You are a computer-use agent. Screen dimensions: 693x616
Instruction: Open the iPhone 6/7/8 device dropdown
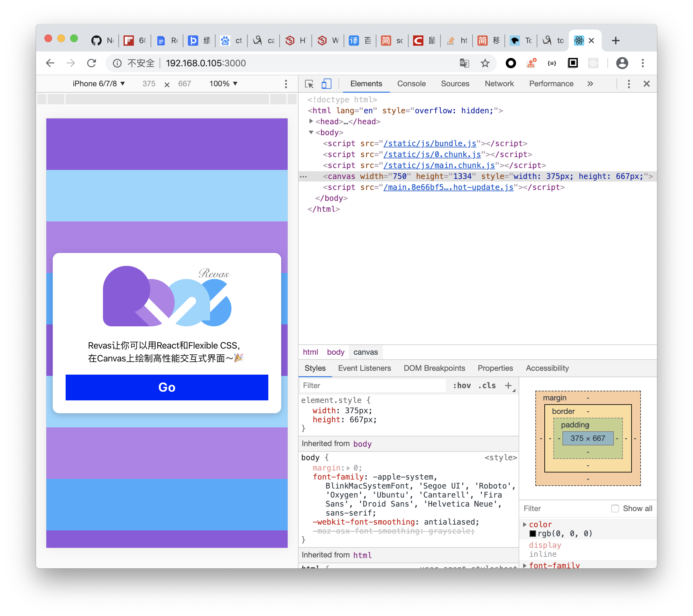pos(99,83)
